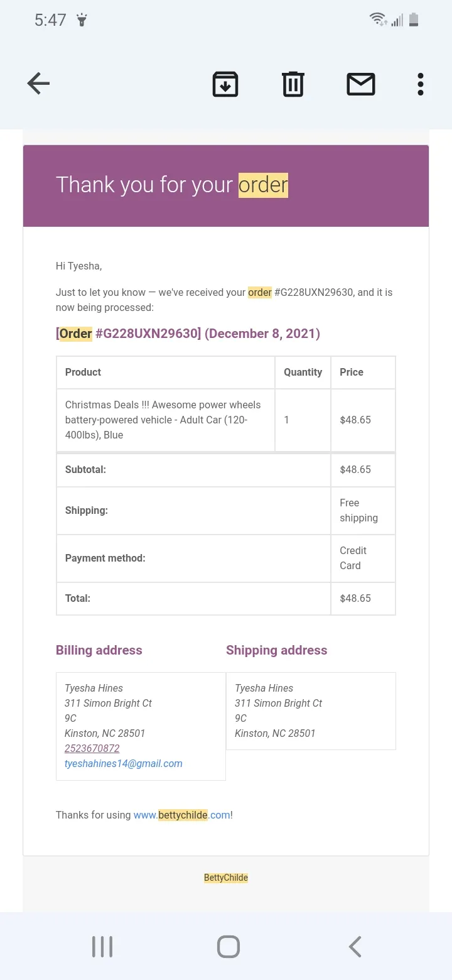Open the www.bettychilde.com link
Screen dimensions: 452x980
pyautogui.click(x=182, y=815)
